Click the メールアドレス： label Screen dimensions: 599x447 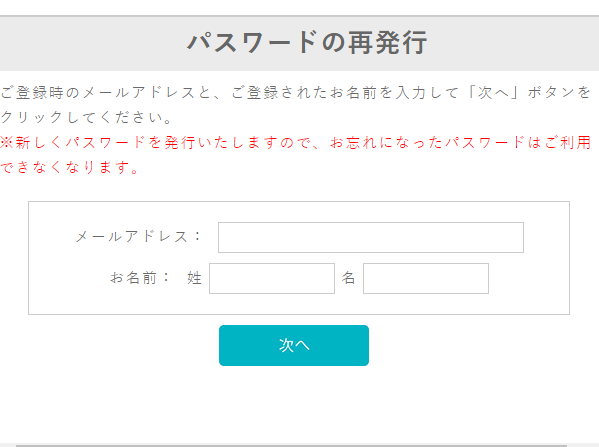point(138,236)
